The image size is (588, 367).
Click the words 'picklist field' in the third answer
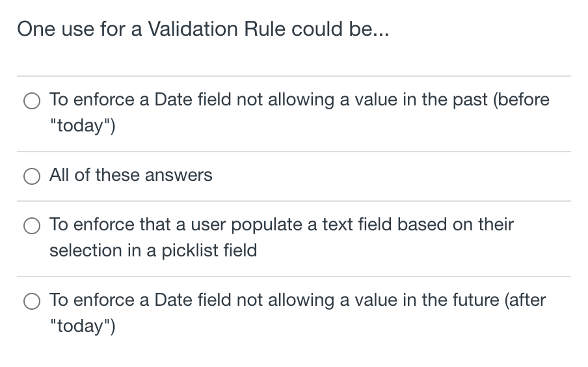pyautogui.click(x=209, y=251)
